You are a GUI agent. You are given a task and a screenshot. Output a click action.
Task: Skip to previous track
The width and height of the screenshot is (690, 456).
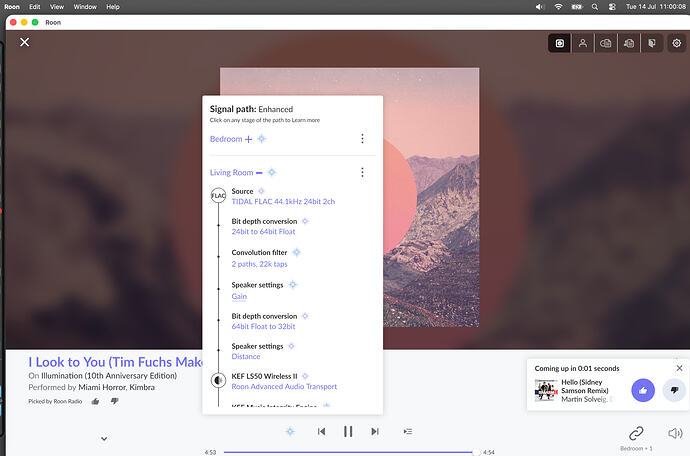322,431
